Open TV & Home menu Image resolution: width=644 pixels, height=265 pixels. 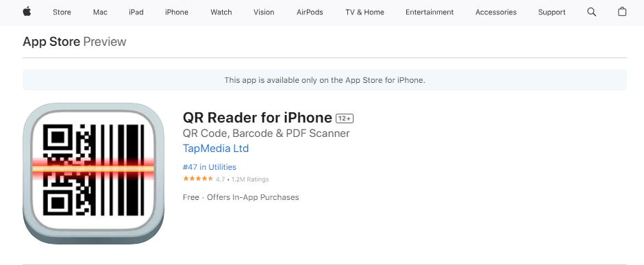click(x=364, y=12)
